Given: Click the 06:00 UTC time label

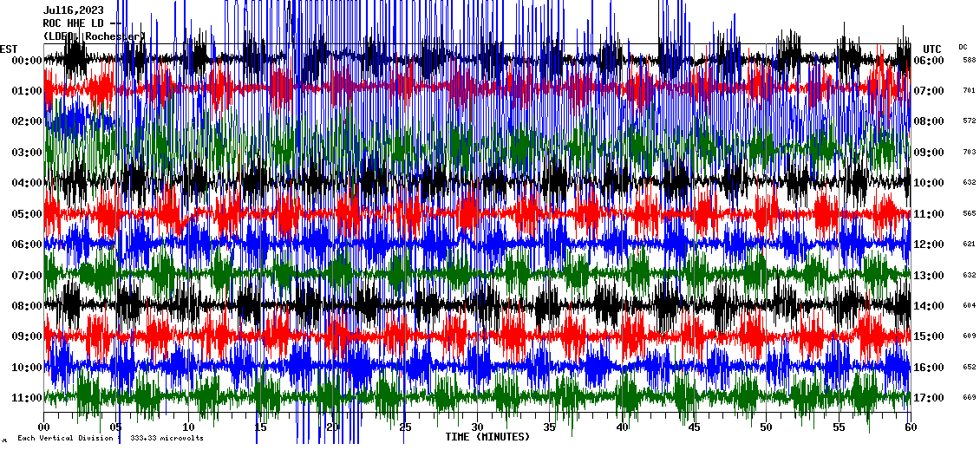Looking at the screenshot, I should click(929, 60).
